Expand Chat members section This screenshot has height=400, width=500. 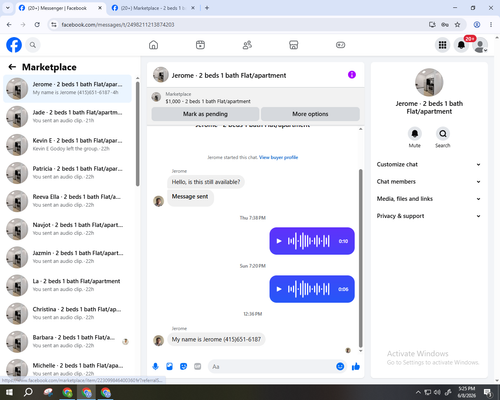coord(429,182)
